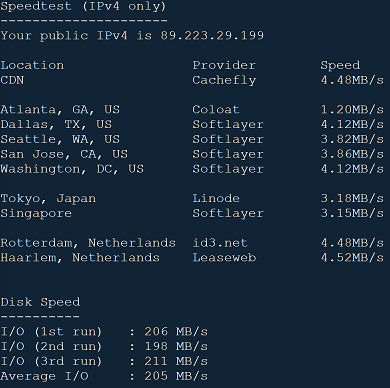Click the Dallas, TX, US location
This screenshot has width=390, height=388.
tap(56, 125)
